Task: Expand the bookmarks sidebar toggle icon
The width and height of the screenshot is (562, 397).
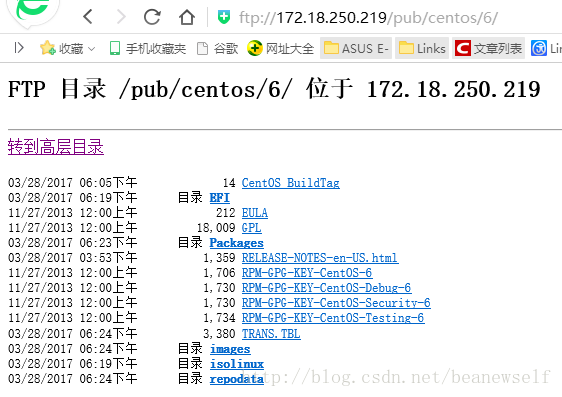Action: [19, 48]
